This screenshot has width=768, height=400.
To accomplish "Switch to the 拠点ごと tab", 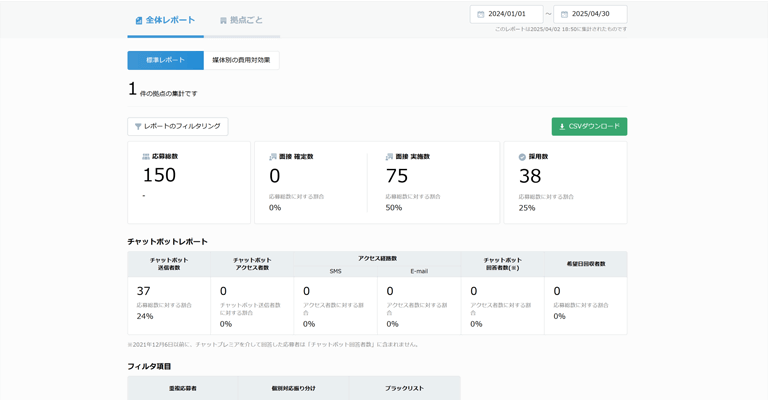I will (x=241, y=20).
